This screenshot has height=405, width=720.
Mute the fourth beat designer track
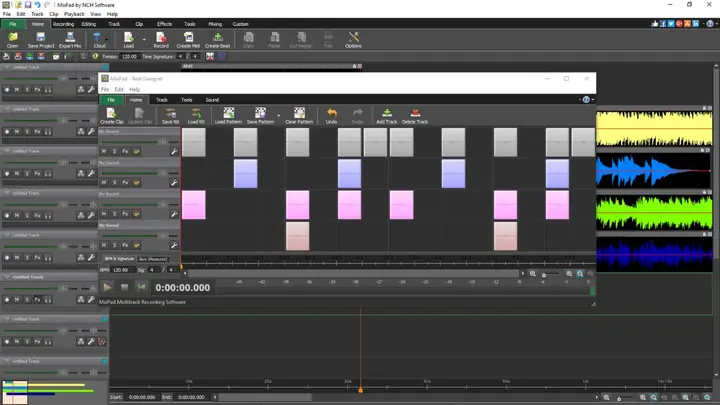(104, 245)
